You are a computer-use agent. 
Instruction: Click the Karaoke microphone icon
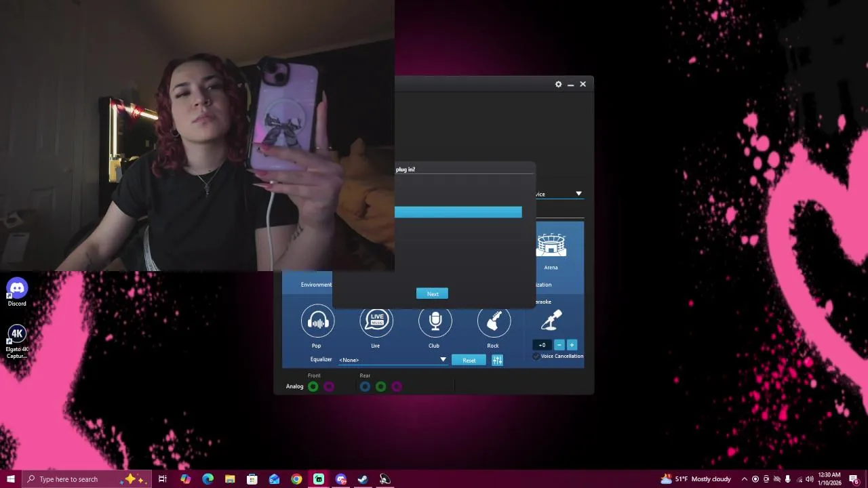click(x=551, y=320)
